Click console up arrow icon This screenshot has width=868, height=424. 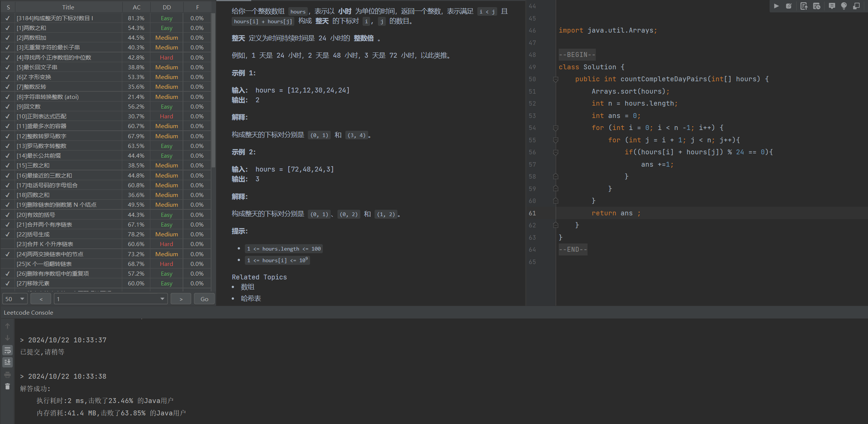(7, 326)
